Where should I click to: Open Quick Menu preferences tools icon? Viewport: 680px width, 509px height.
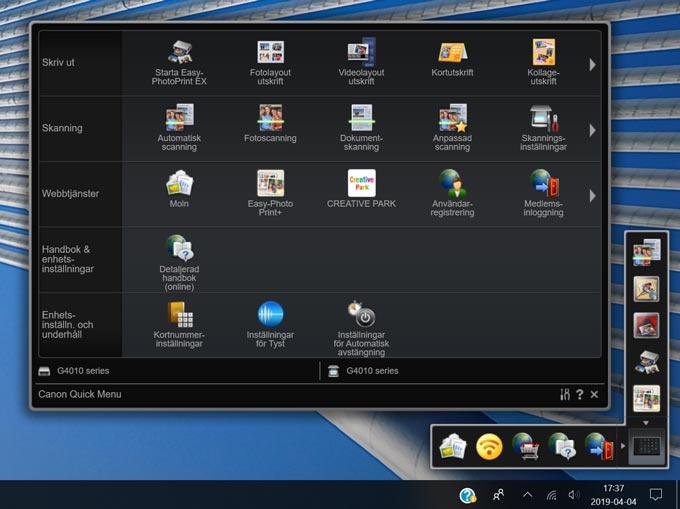(x=565, y=395)
